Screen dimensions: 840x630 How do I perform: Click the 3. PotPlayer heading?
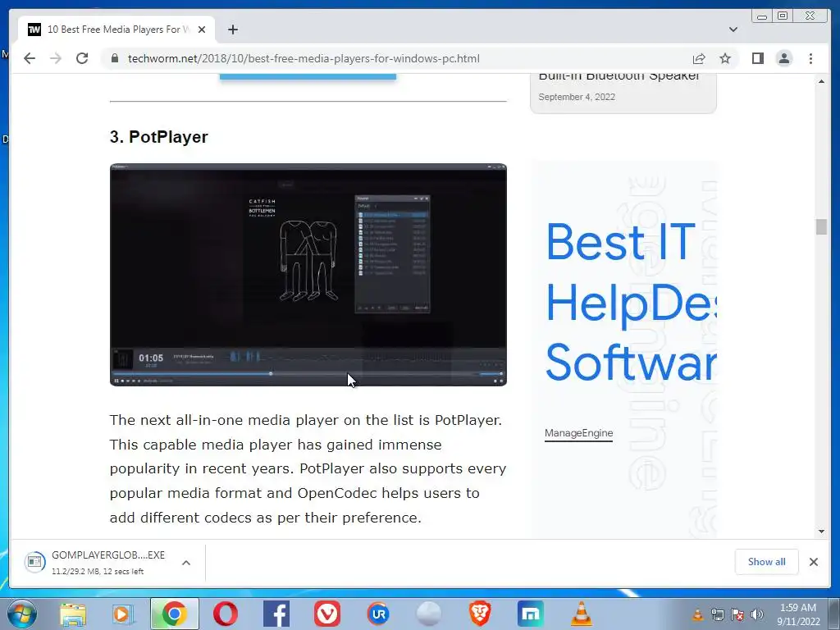click(158, 137)
